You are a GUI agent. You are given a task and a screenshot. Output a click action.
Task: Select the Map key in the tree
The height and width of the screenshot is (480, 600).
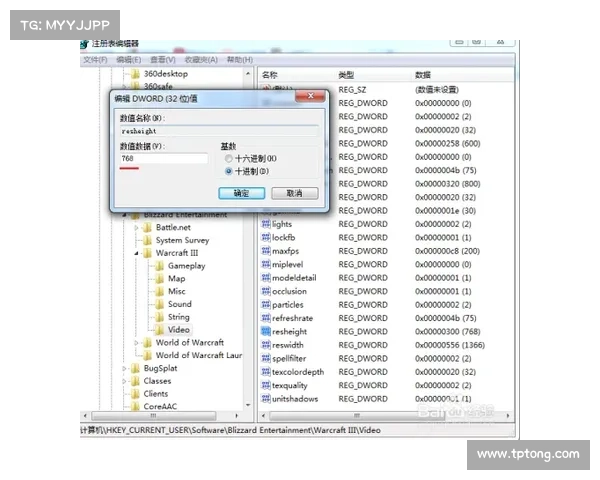[176, 278]
